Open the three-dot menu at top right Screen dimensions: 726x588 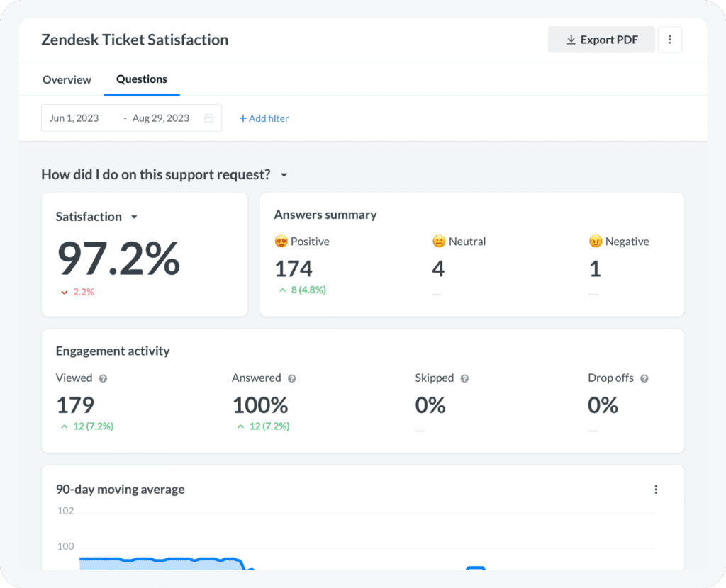[x=670, y=39]
